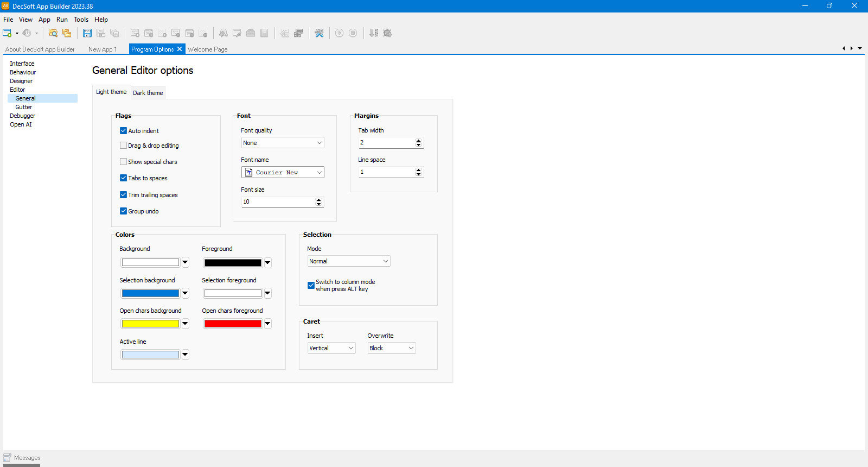
Task: Click the blue save floppy icon
Action: (x=87, y=33)
